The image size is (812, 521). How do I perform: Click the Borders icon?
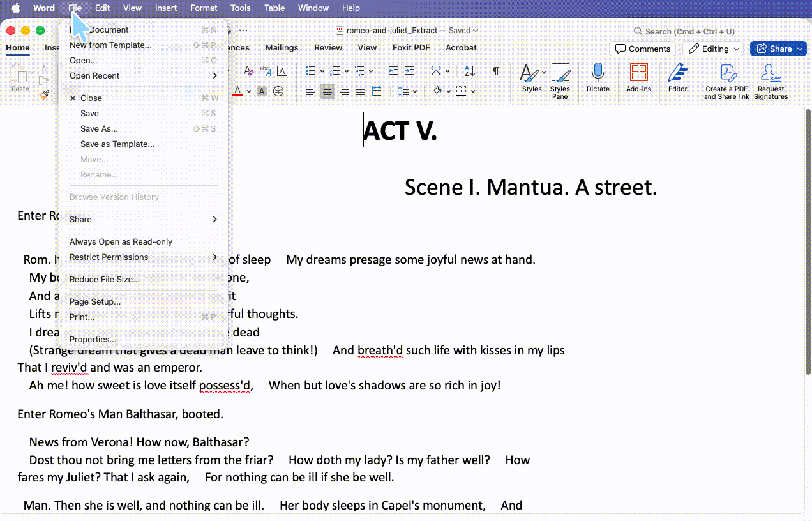(462, 91)
